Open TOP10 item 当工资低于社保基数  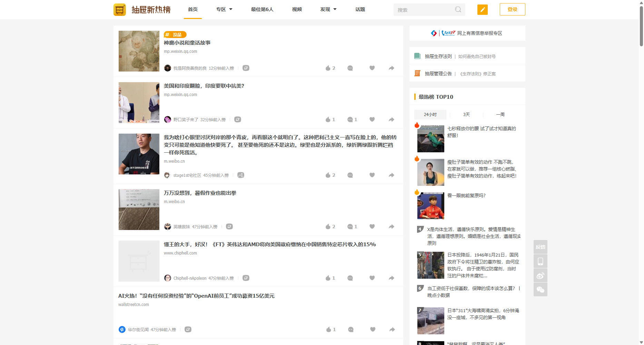point(473,292)
